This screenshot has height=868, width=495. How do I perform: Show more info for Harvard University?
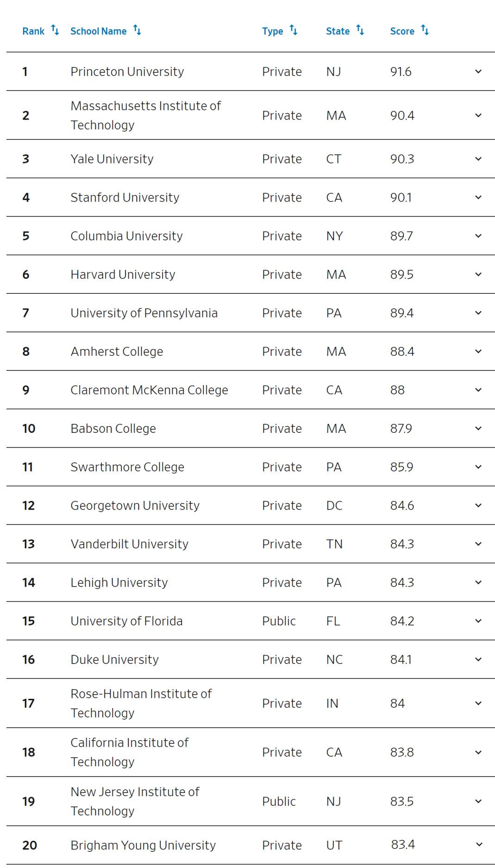click(478, 274)
